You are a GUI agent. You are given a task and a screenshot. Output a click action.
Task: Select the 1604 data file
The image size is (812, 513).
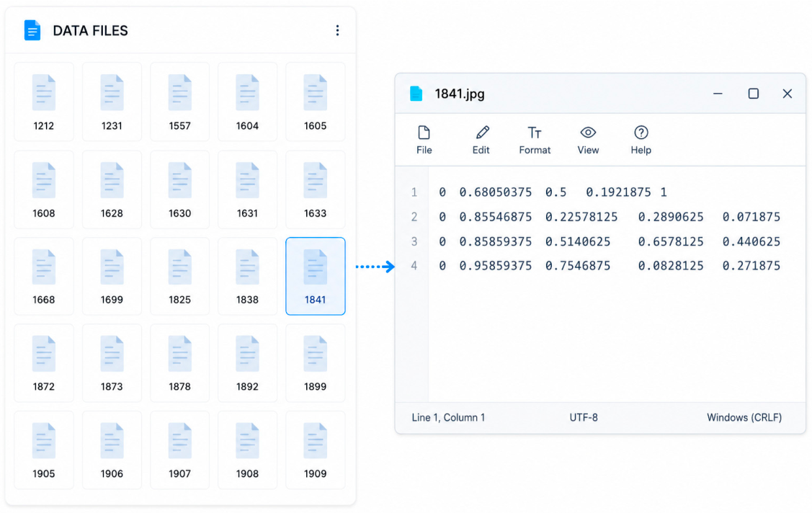pos(248,102)
